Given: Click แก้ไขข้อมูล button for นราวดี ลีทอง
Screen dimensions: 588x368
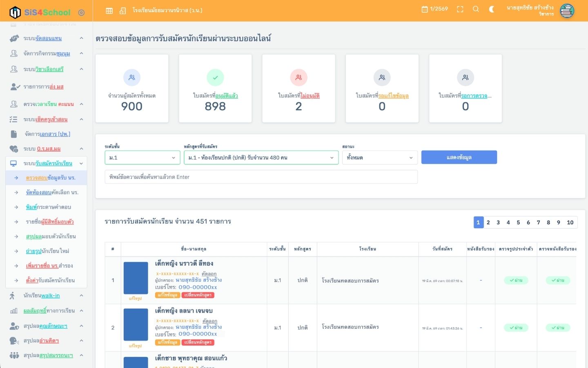Looking at the screenshot, I should coord(167,295).
